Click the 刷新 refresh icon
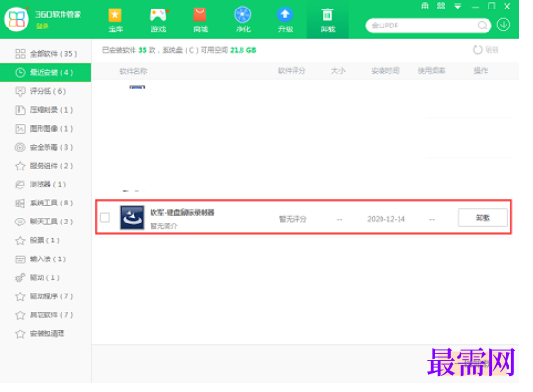 pyautogui.click(x=478, y=50)
